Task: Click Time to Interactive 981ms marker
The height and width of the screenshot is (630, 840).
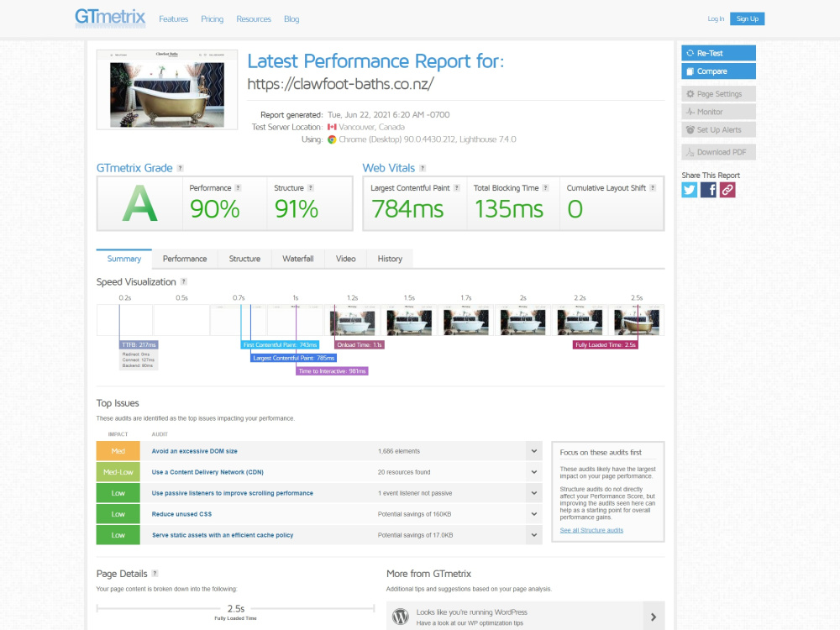Action: click(x=332, y=370)
